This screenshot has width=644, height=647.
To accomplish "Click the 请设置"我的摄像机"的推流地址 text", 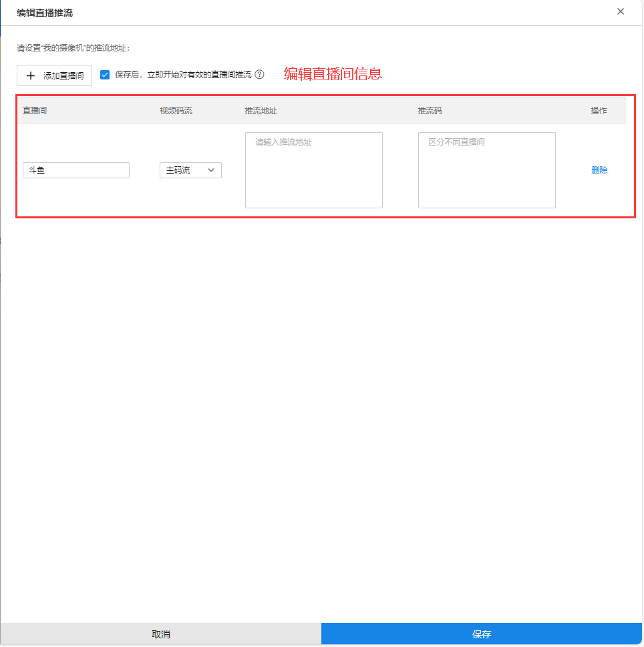I will click(73, 48).
